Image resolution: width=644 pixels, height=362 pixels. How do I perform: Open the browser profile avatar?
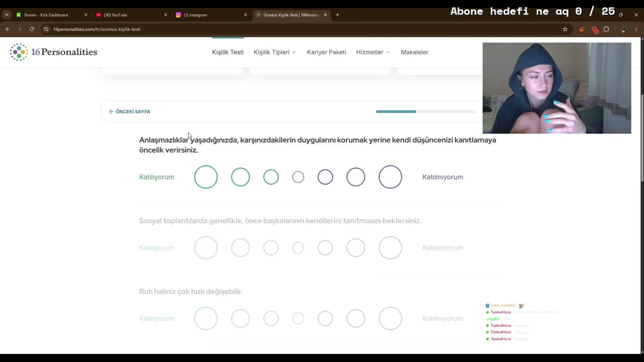point(624,29)
